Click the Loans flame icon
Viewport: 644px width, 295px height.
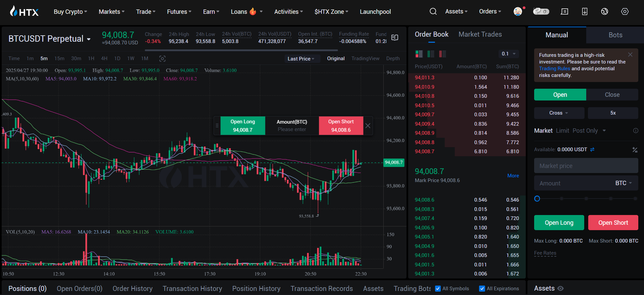coord(253,11)
